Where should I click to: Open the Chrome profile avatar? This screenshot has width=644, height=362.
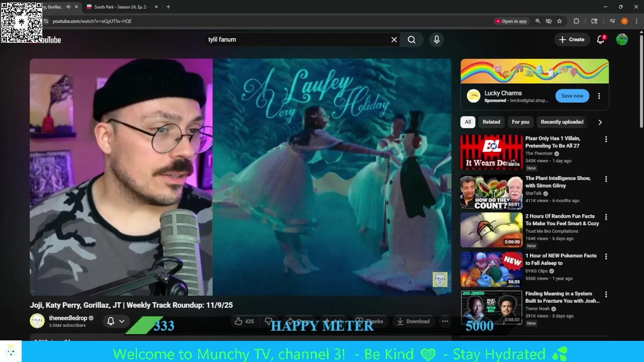[624, 21]
